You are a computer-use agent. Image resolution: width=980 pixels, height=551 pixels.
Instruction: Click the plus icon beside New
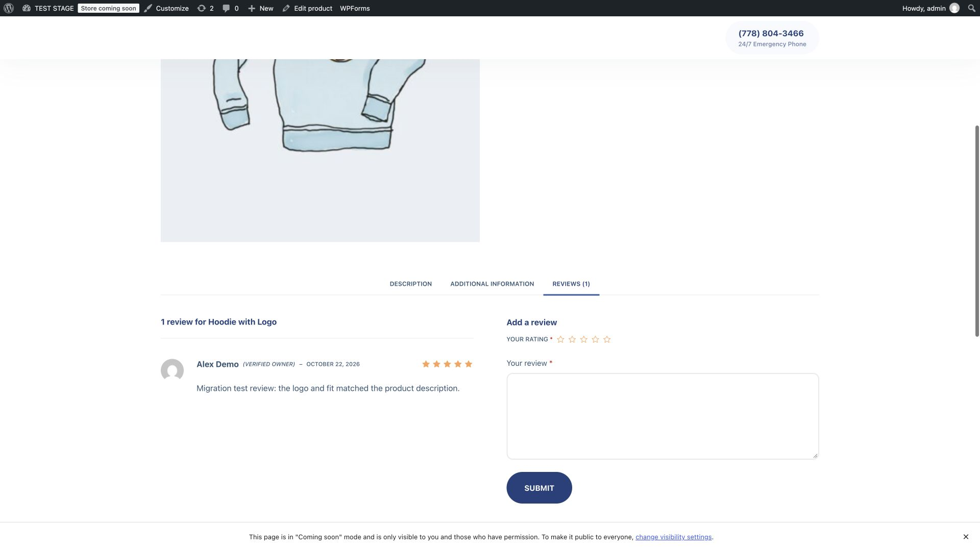(x=252, y=8)
